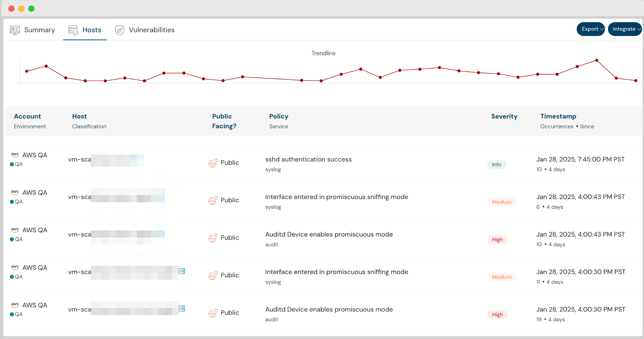Click the green QA environment dot
This screenshot has width=644, height=339.
(x=11, y=164)
